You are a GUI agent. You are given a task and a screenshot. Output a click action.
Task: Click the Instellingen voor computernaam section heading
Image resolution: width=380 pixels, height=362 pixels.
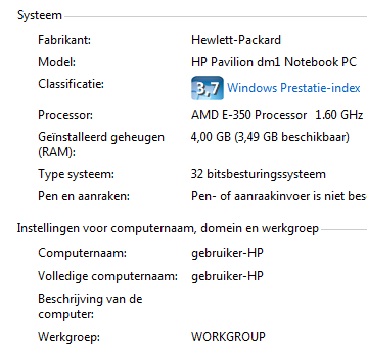pos(168,229)
